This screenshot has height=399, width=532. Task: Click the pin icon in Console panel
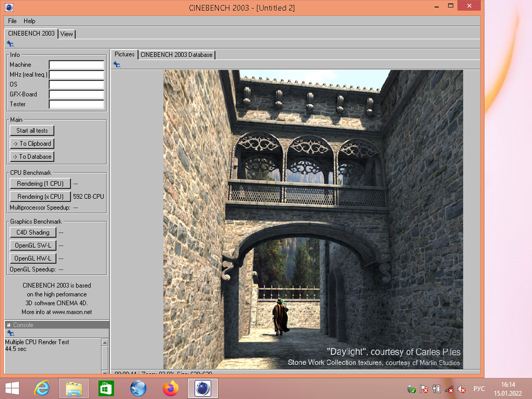[x=11, y=333]
